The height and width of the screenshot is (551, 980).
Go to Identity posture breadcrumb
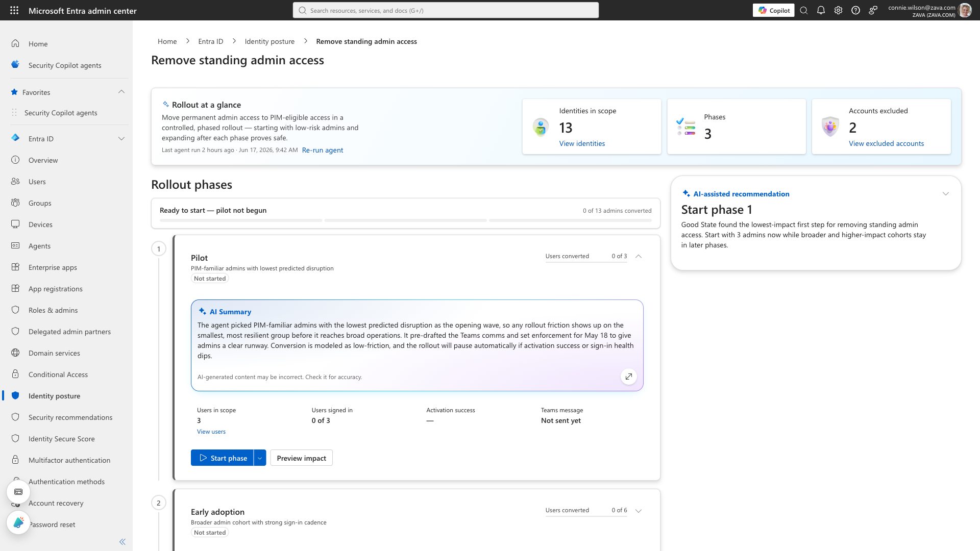pyautogui.click(x=269, y=41)
